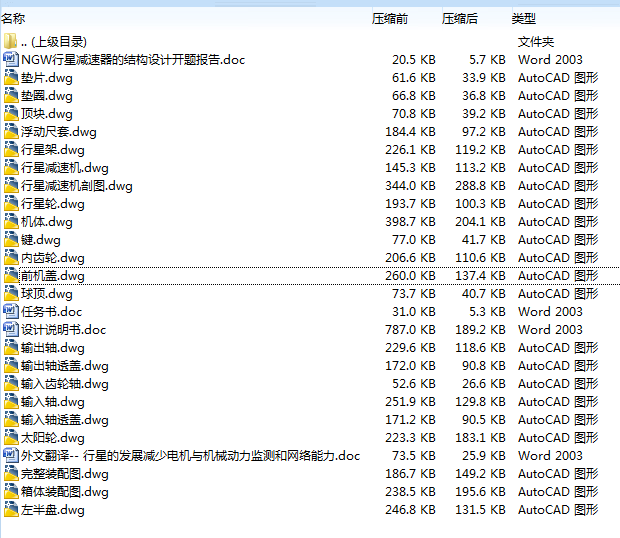Click the Word icon beside 任务书.doc
This screenshot has height=538, width=620.
(11, 311)
